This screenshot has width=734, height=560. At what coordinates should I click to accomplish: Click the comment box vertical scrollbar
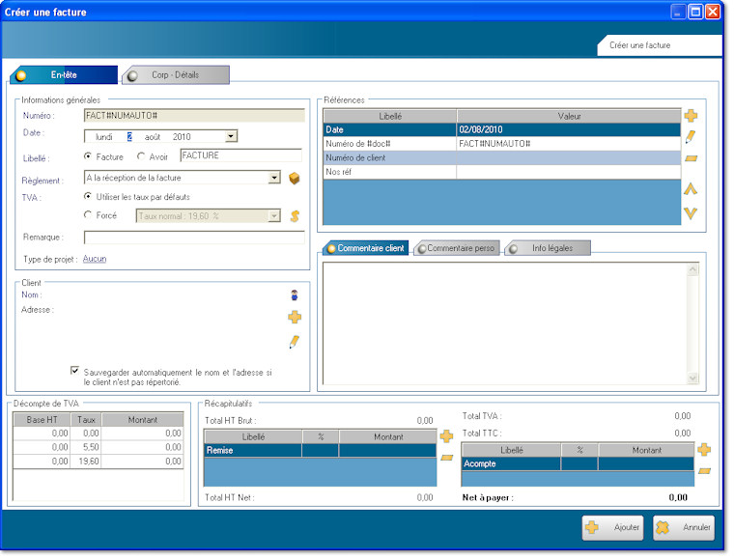click(692, 323)
